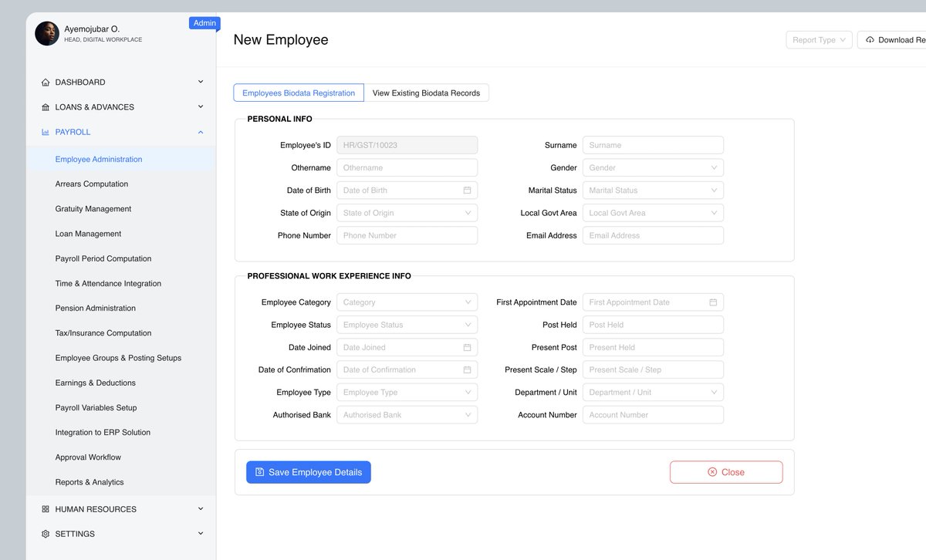Click the Post Held input field
This screenshot has height=560, width=926.
click(653, 325)
